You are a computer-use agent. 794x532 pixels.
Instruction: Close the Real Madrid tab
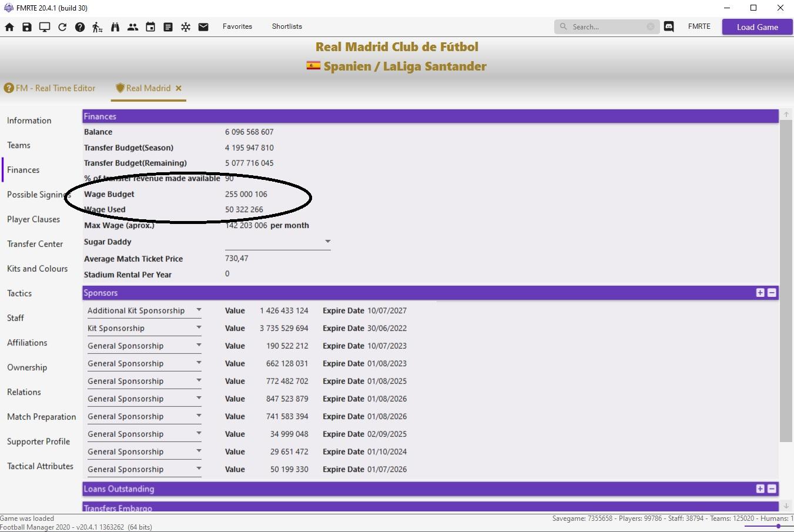coord(179,88)
